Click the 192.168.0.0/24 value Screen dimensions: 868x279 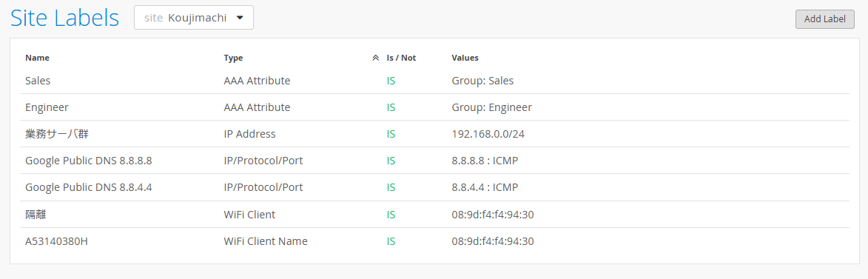(488, 134)
